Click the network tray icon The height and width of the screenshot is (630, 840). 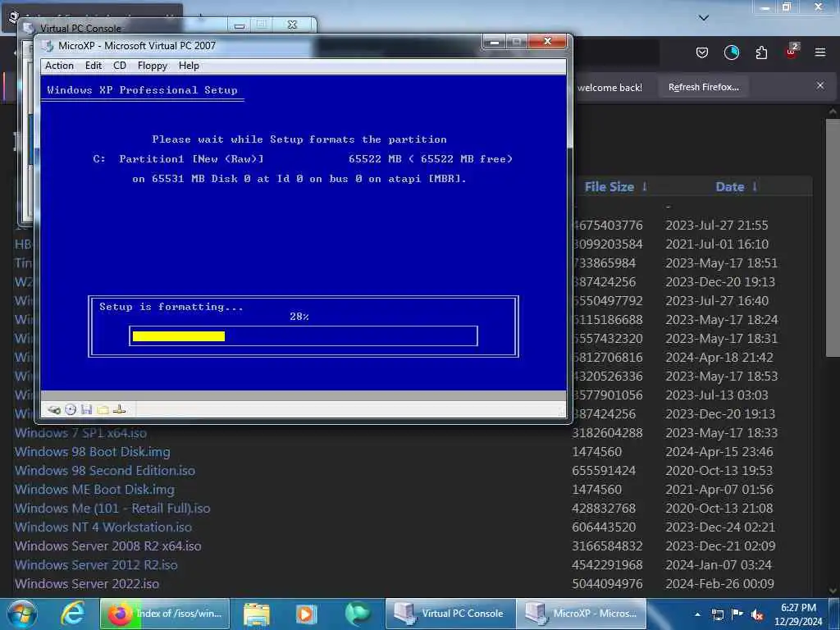click(717, 614)
